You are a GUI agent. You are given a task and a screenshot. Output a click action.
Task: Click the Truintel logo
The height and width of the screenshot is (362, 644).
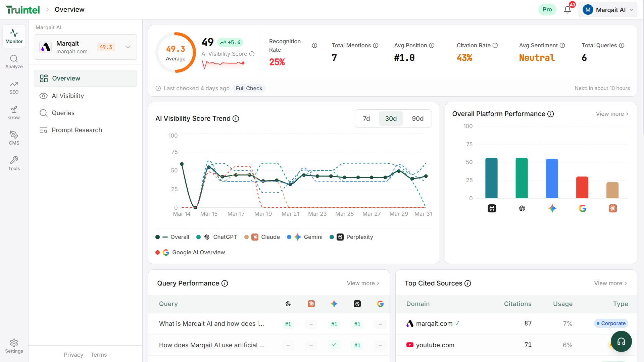23,10
